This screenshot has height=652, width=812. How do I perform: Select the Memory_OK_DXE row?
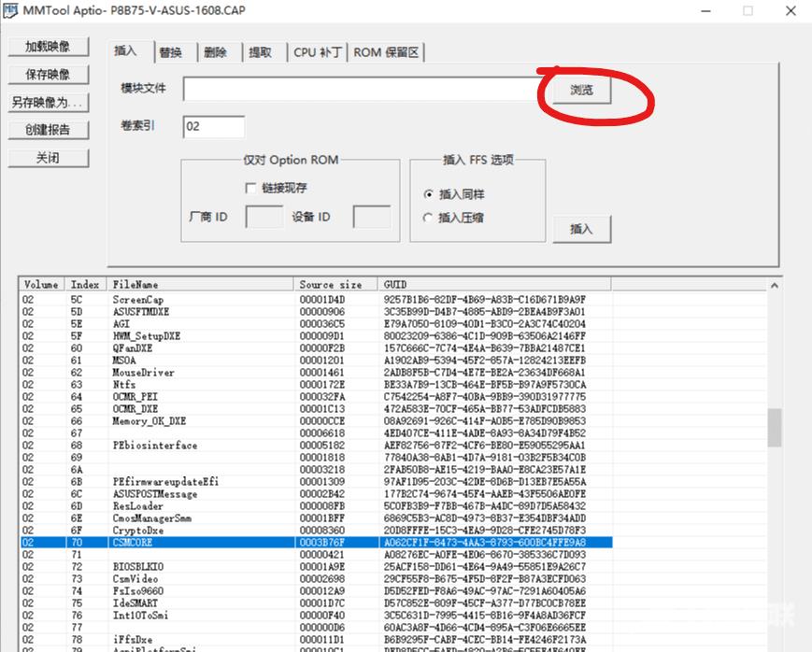pyautogui.click(x=316, y=421)
